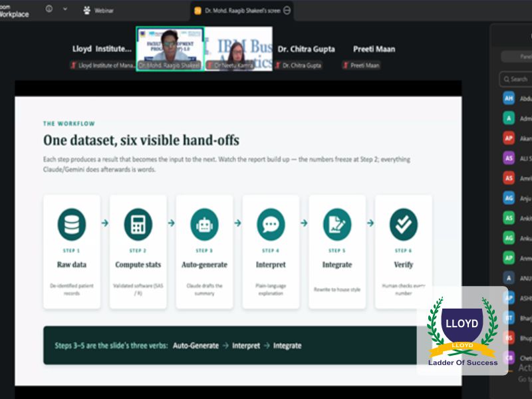Click the 'Auto-generate' step card title
The image size is (532, 399).
click(204, 265)
